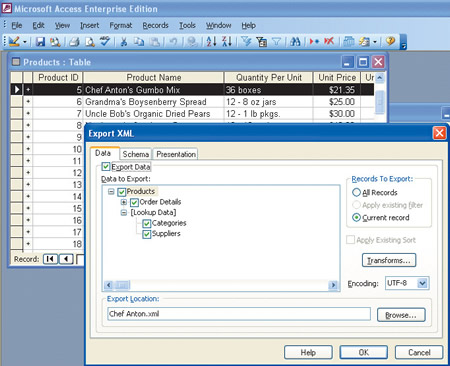This screenshot has width=450, height=366.
Task: Click the Print toolbar icon
Action: [x=74, y=42]
